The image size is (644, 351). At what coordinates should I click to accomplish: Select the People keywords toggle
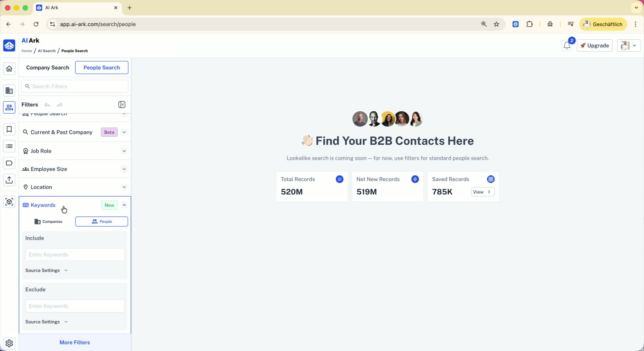coord(102,222)
